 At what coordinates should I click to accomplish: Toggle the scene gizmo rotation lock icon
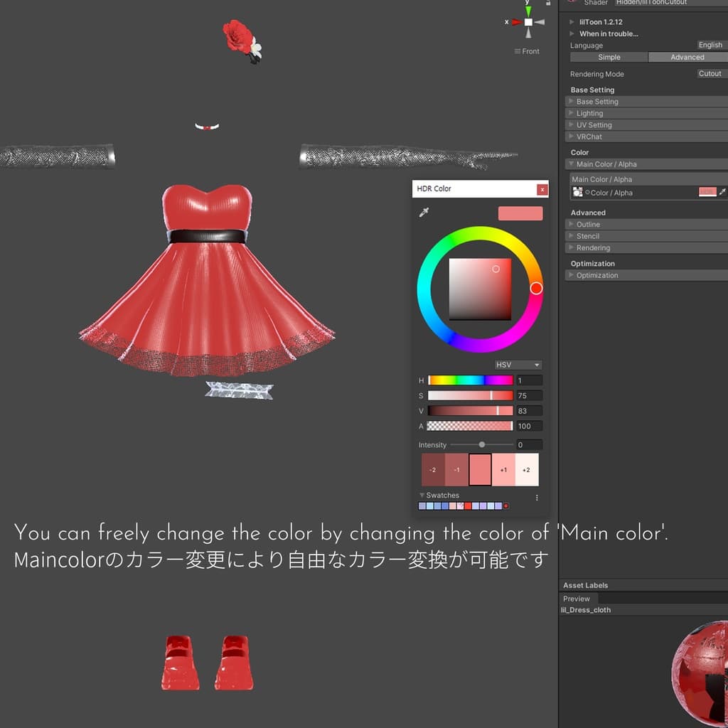point(547,4)
